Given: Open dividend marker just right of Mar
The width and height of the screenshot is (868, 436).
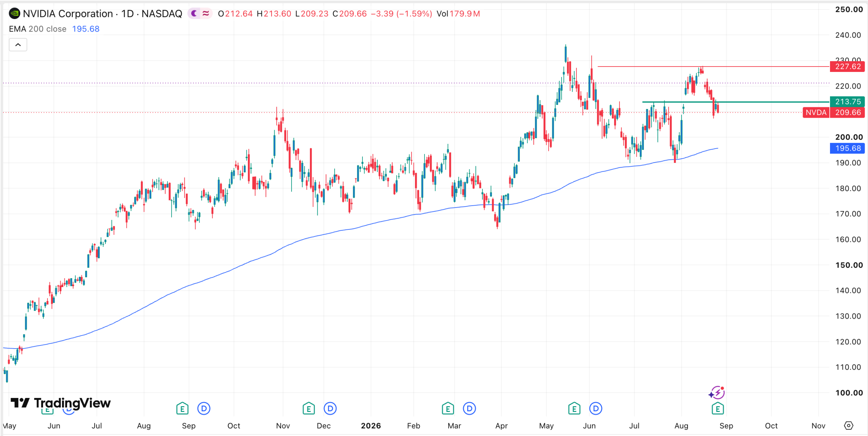Looking at the screenshot, I should 469,409.
